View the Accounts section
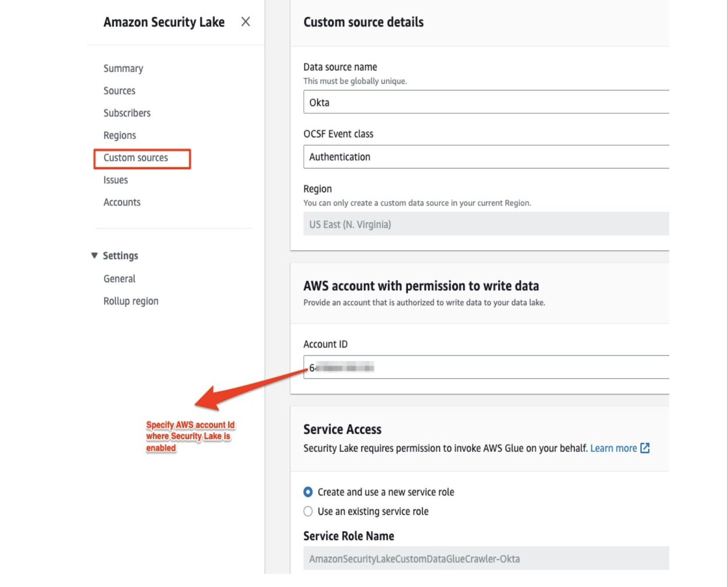The width and height of the screenshot is (728, 587). [x=121, y=202]
